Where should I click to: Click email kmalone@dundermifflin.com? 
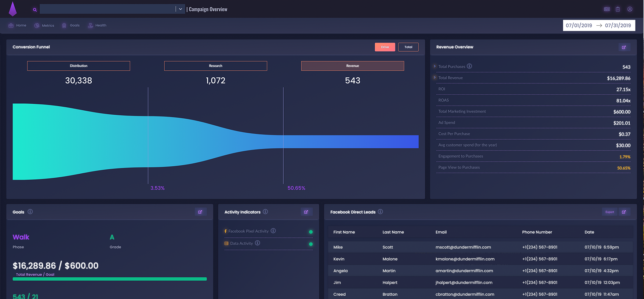[x=465, y=259]
